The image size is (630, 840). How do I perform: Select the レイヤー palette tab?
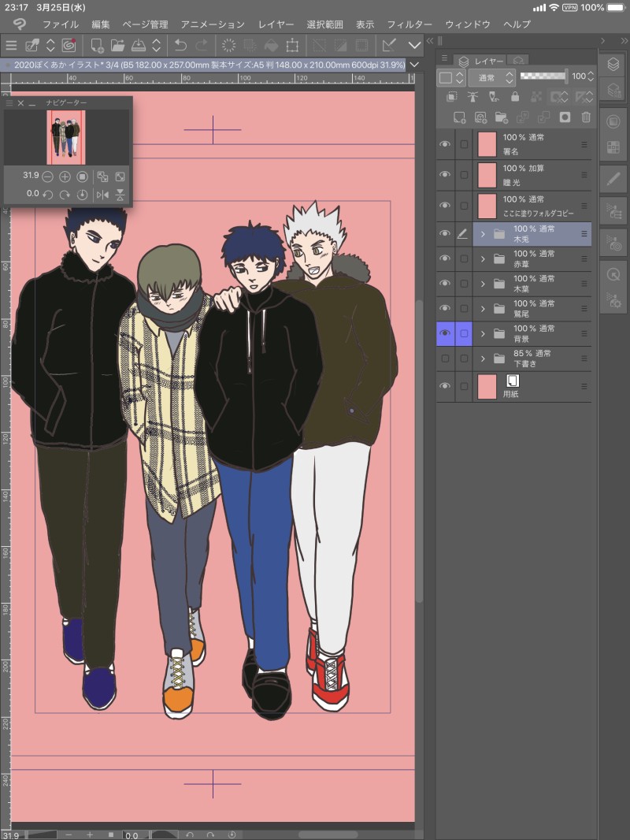[481, 61]
